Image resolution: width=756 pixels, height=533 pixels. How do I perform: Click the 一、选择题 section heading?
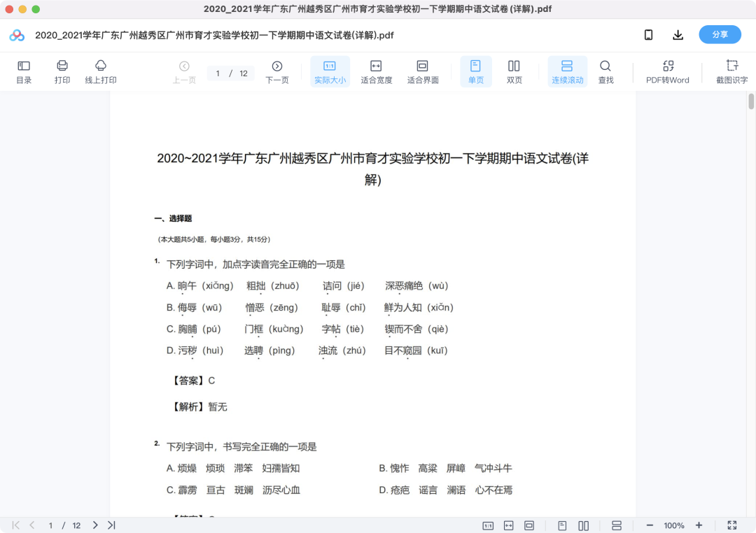click(x=173, y=218)
